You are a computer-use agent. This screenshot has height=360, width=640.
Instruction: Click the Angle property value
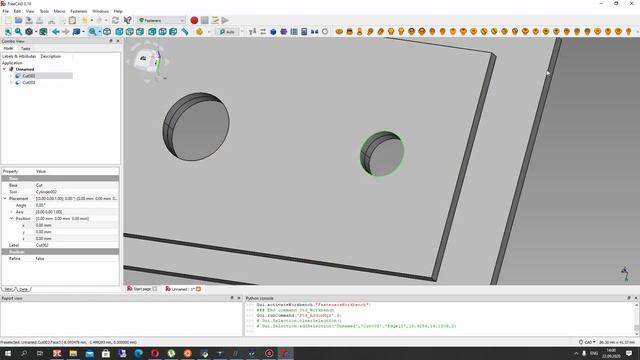(77, 205)
